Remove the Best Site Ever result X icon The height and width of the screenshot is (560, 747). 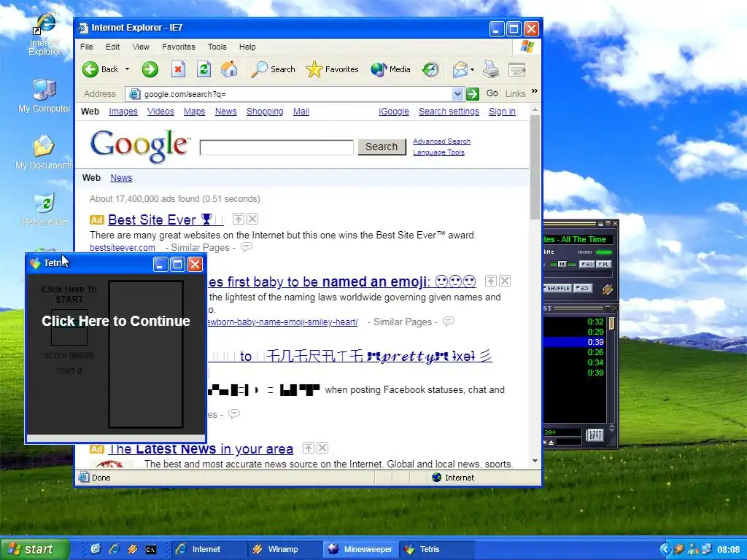point(252,219)
